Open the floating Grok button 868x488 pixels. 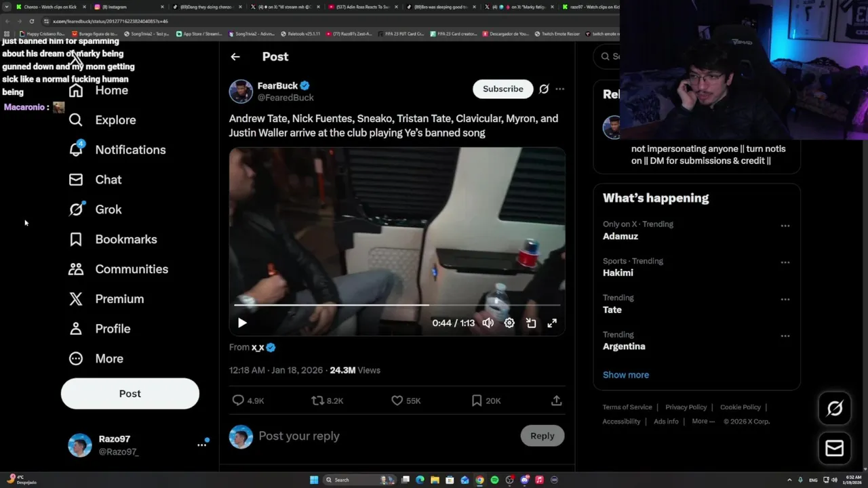click(x=835, y=408)
